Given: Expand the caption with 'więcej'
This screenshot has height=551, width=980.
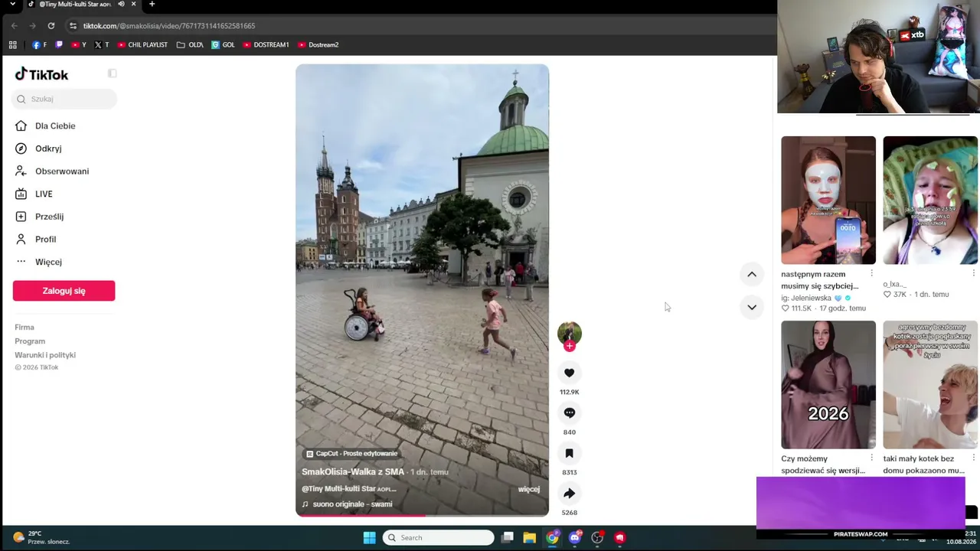Looking at the screenshot, I should [x=529, y=489].
